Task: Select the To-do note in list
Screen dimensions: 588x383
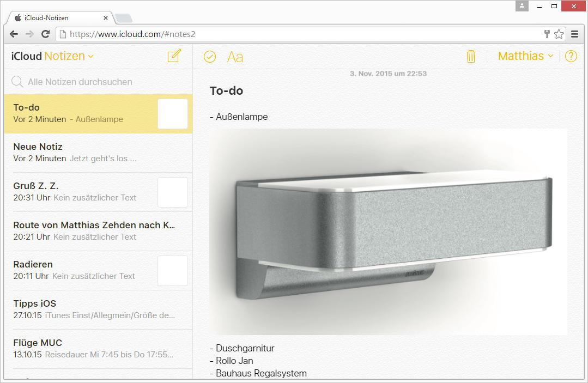Action: (x=98, y=113)
